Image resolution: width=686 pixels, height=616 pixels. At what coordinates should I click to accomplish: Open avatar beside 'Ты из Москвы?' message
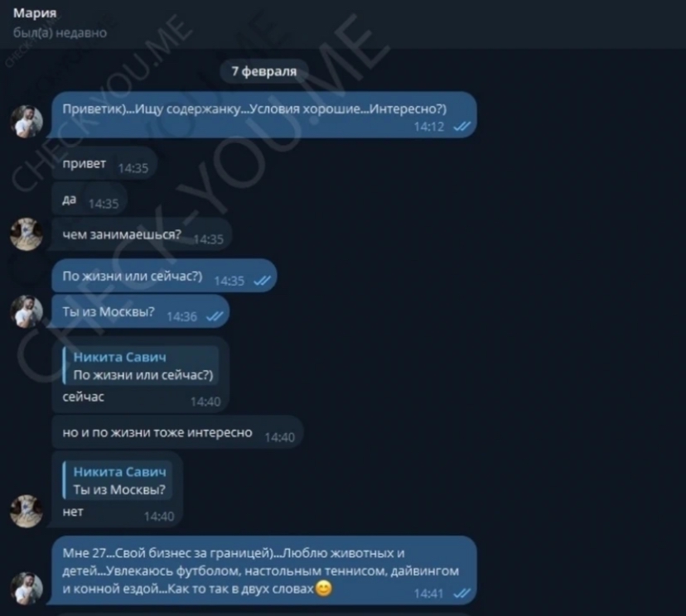(27, 311)
